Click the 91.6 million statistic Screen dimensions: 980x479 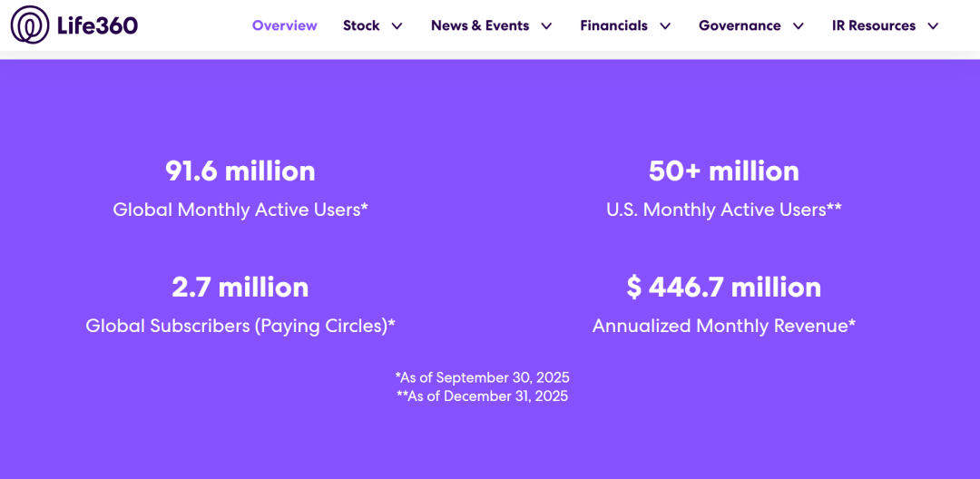tap(240, 171)
